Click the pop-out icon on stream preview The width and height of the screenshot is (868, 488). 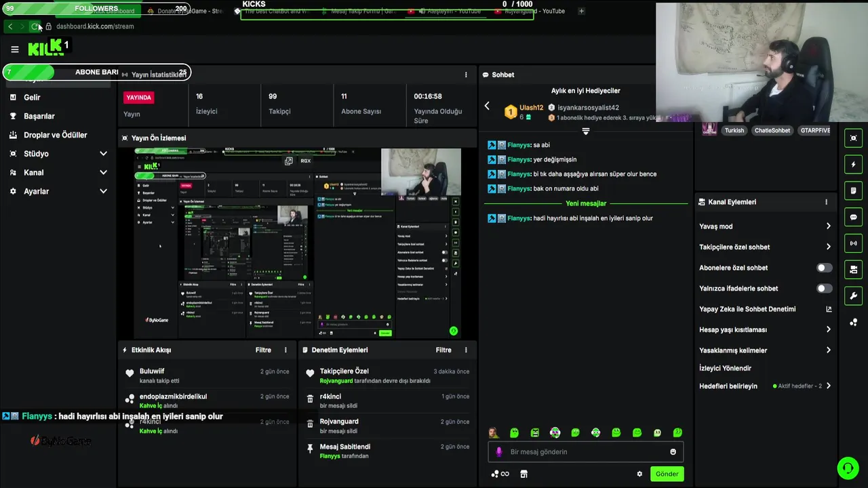point(289,161)
